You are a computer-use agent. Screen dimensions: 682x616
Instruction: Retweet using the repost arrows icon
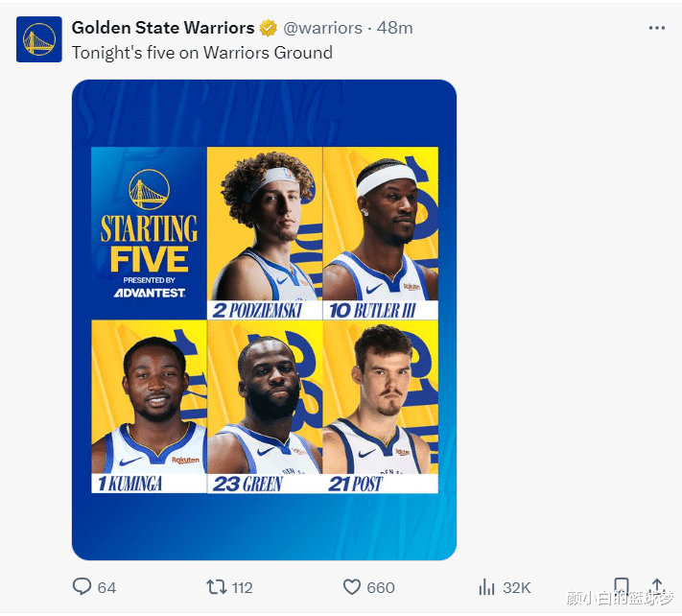217,586
